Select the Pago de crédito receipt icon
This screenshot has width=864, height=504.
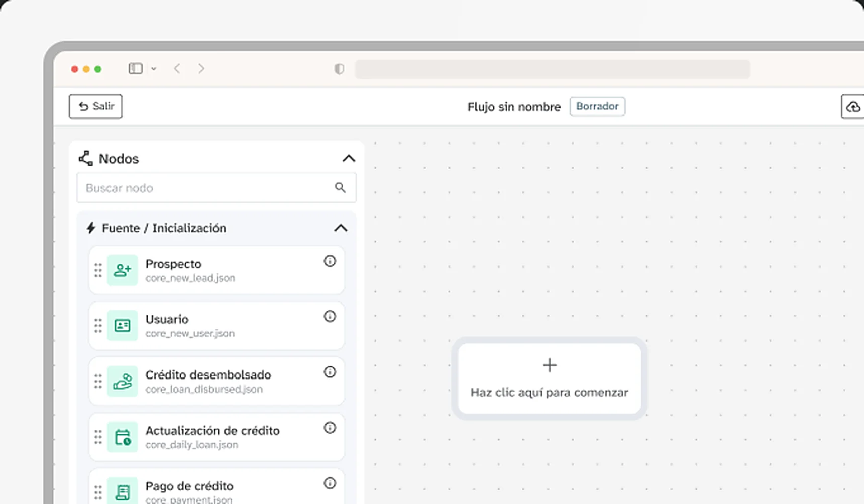(122, 492)
